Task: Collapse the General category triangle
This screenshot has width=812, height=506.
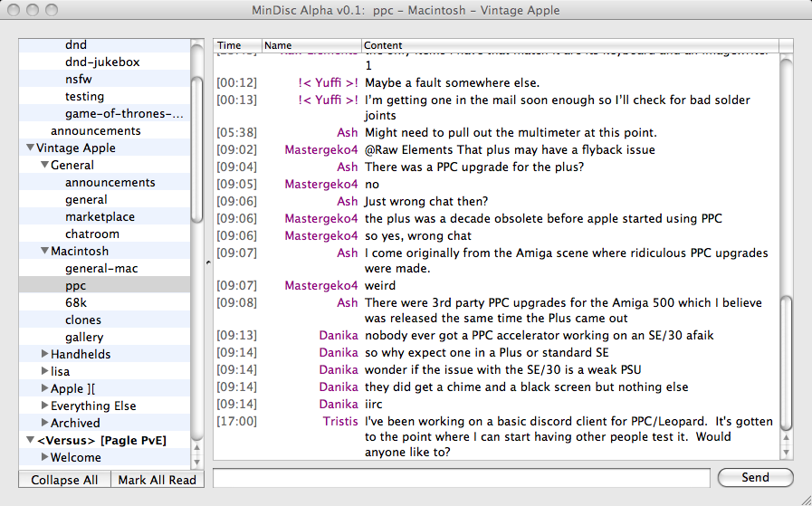Action: pos(45,166)
